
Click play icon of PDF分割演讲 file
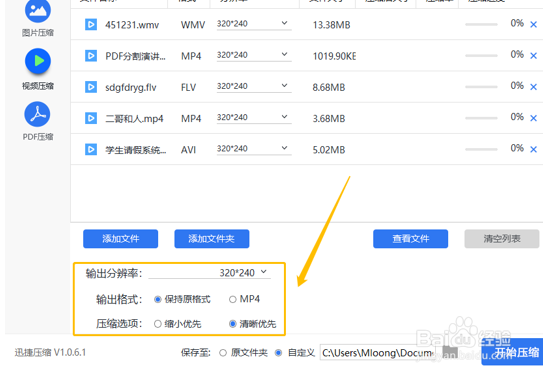[x=91, y=56]
